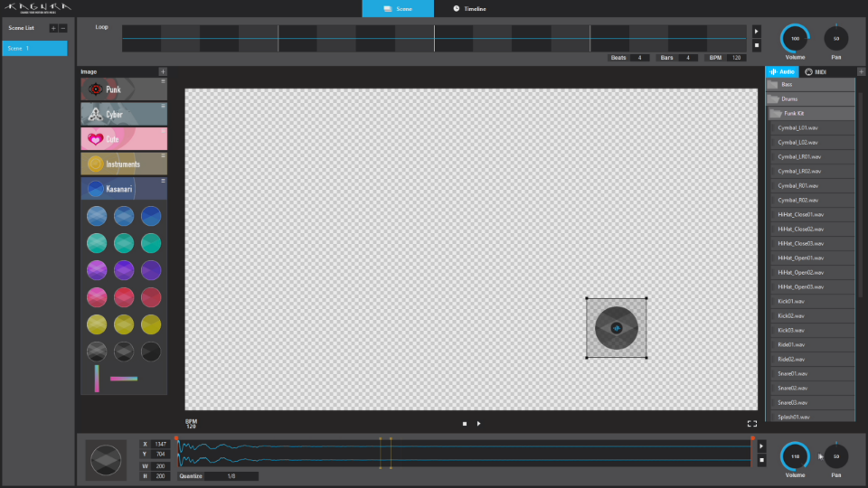
Task: Edit the W width field
Action: click(161, 466)
